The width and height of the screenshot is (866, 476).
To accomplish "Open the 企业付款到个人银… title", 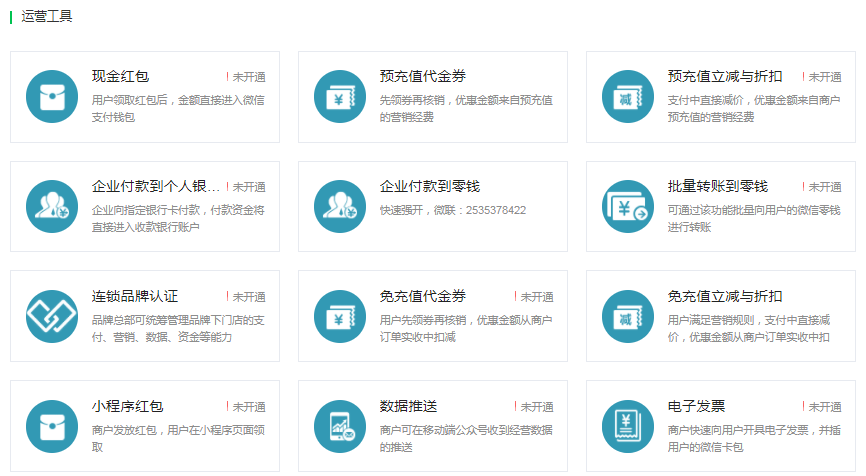I will pyautogui.click(x=156, y=186).
